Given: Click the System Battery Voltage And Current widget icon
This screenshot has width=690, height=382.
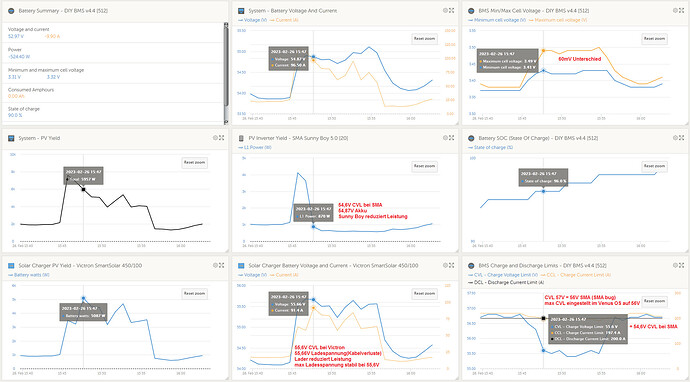Looking at the screenshot, I should (241, 11).
